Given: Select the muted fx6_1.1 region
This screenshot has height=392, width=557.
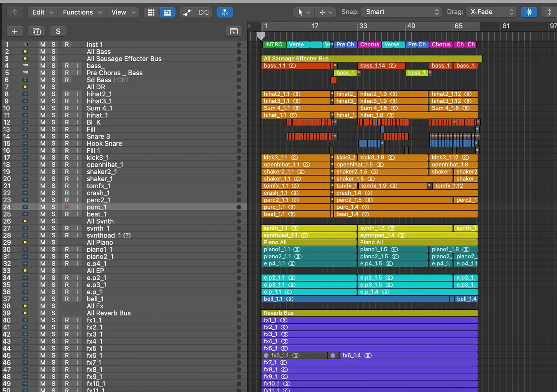Looking at the screenshot, I should (x=294, y=355).
